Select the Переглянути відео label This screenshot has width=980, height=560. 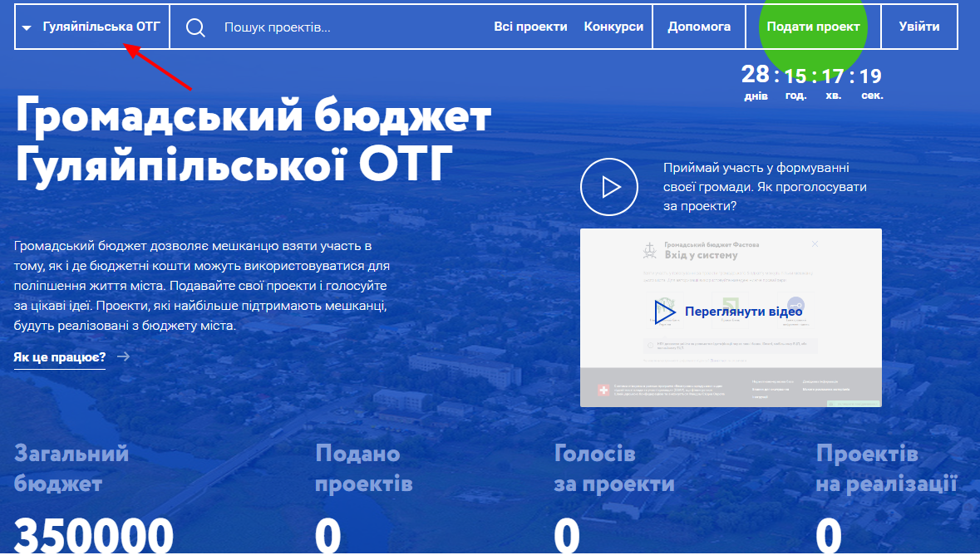pos(743,312)
